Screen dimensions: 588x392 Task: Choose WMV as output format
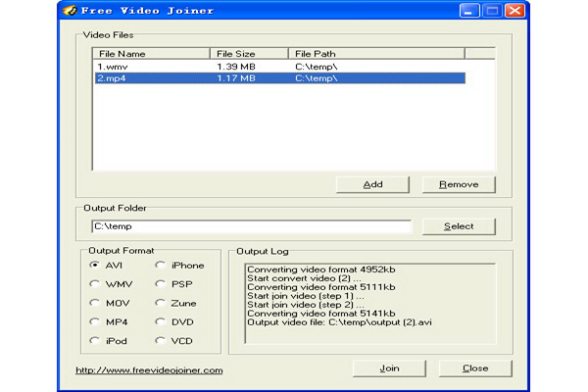pos(95,284)
